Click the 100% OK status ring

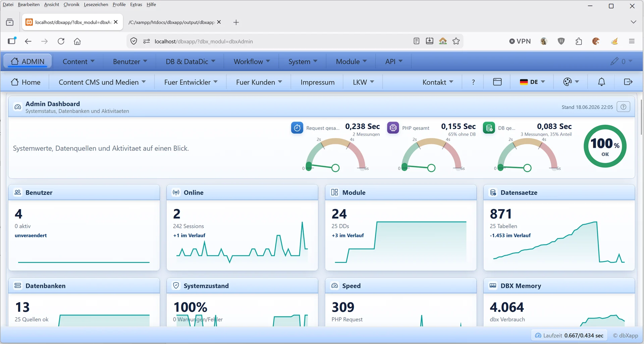tap(605, 146)
